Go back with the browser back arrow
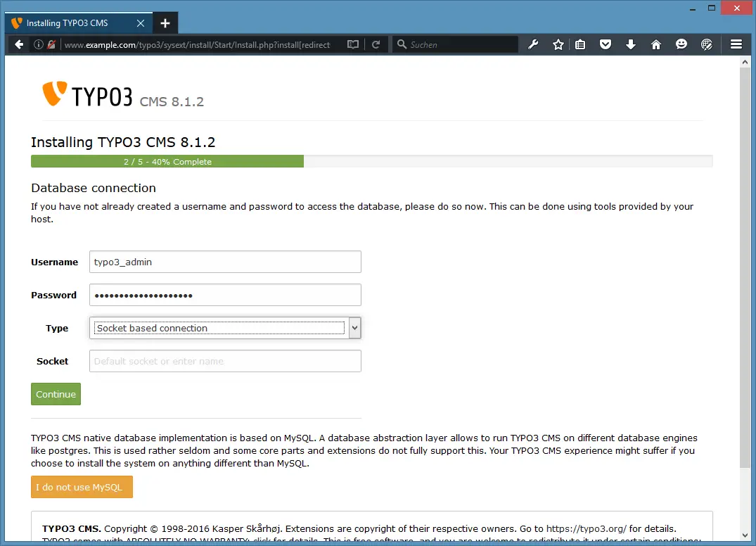The width and height of the screenshot is (756, 546). (x=19, y=45)
